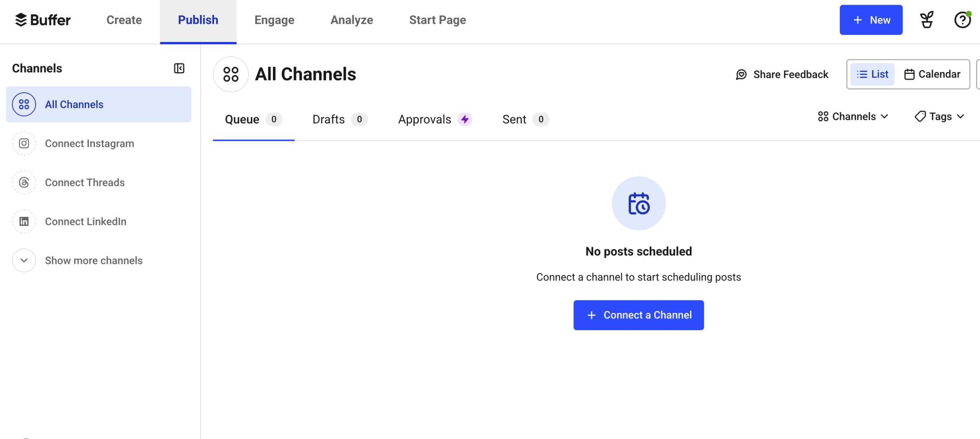This screenshot has height=439, width=980.
Task: Open Start Page in top navigation
Action: click(x=438, y=20)
